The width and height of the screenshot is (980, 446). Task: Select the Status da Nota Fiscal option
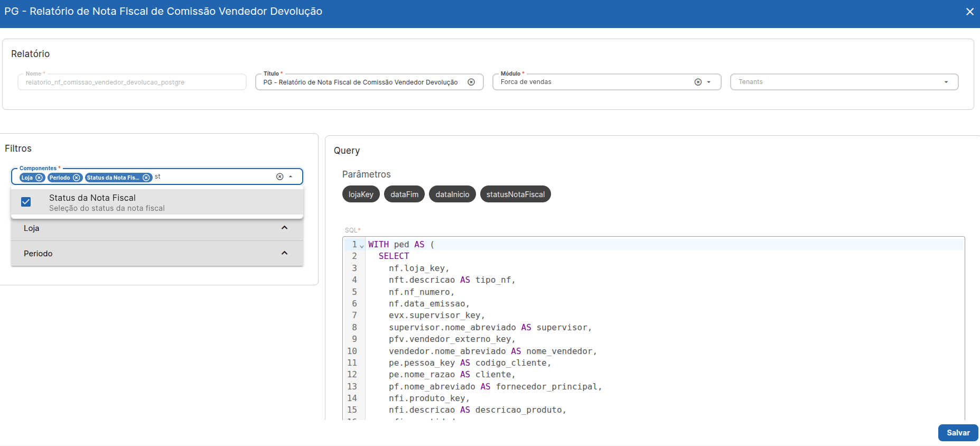pos(157,202)
